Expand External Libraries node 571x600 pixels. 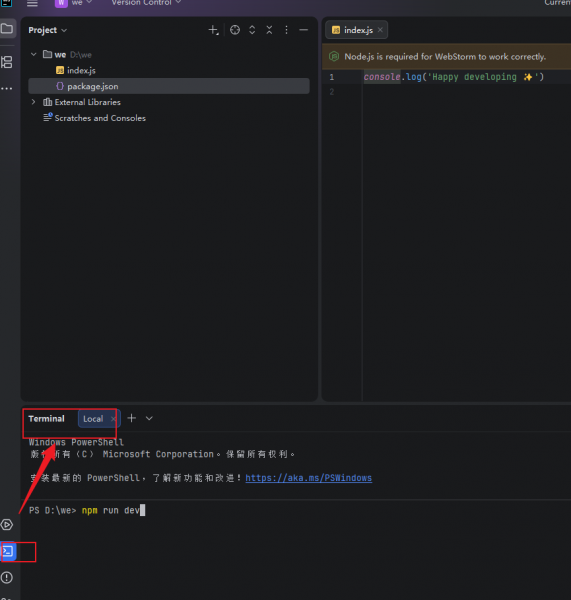[34, 102]
